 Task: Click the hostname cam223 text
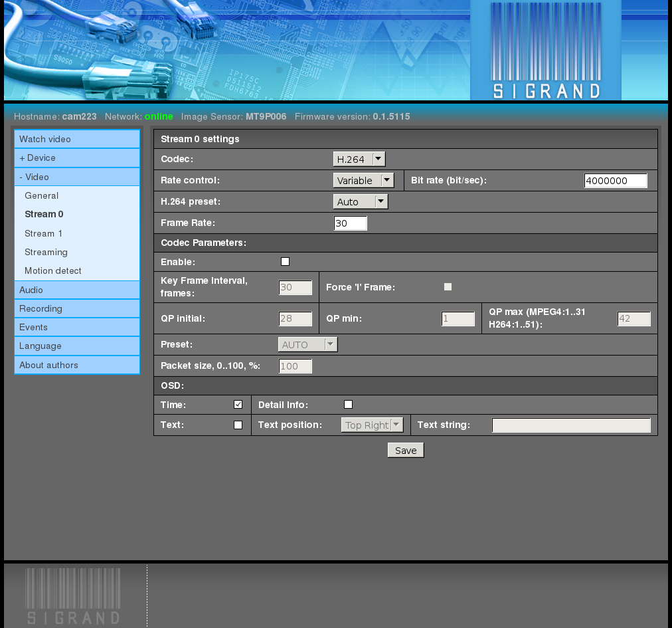click(79, 116)
